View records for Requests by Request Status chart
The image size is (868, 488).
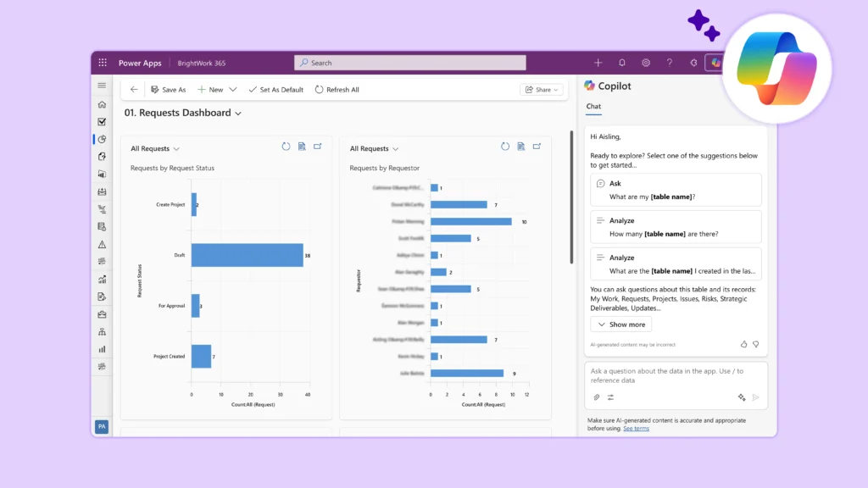click(x=302, y=147)
